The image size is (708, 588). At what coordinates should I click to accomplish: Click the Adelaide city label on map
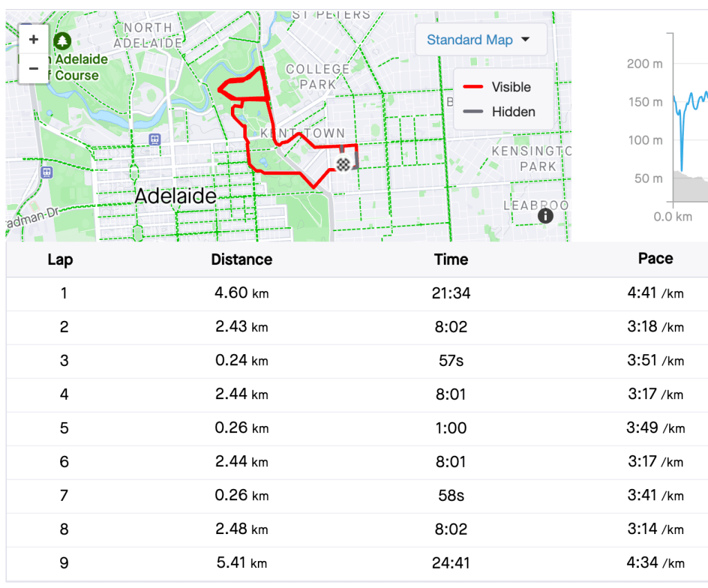point(175,196)
